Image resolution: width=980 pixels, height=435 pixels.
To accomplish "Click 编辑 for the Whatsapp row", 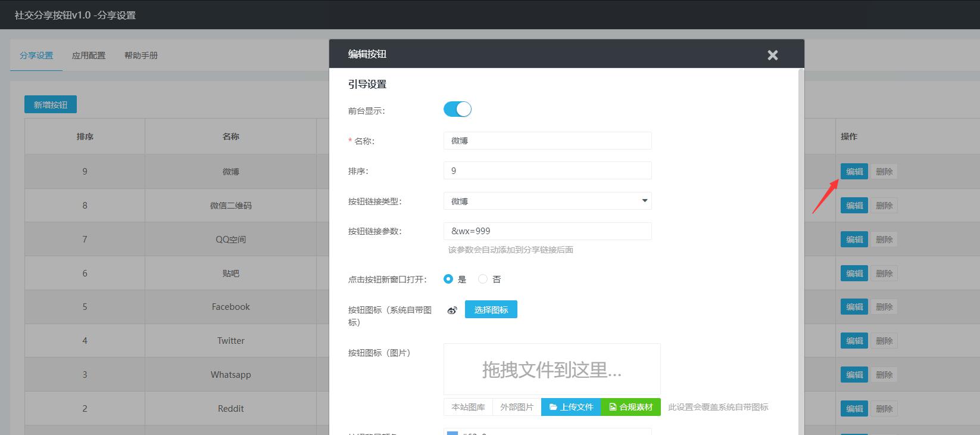I will point(854,375).
